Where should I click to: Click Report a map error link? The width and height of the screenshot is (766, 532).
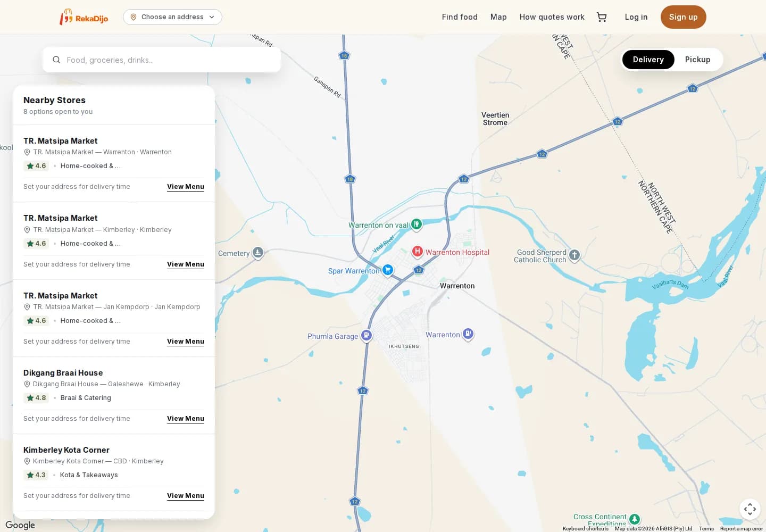click(x=741, y=528)
